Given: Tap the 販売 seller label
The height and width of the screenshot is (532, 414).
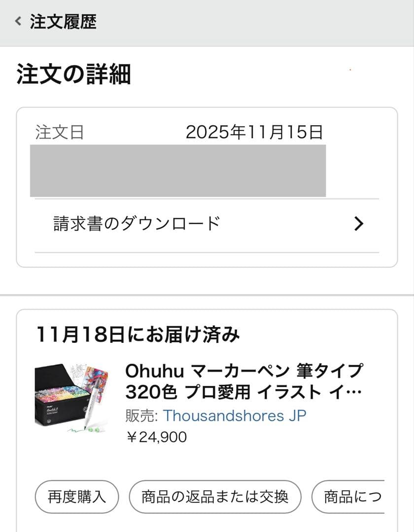Looking at the screenshot, I should point(137,416).
